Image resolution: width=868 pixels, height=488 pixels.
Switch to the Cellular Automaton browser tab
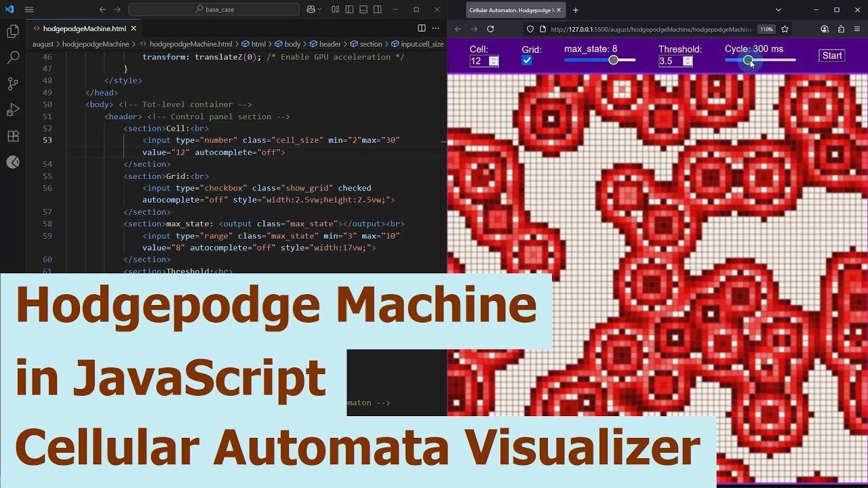[x=515, y=10]
